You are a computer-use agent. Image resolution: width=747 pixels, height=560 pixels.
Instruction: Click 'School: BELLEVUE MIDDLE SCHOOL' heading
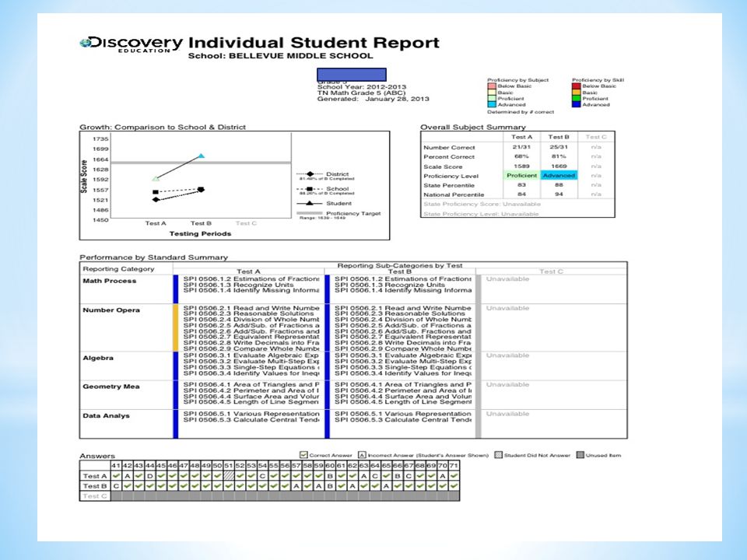[x=280, y=56]
